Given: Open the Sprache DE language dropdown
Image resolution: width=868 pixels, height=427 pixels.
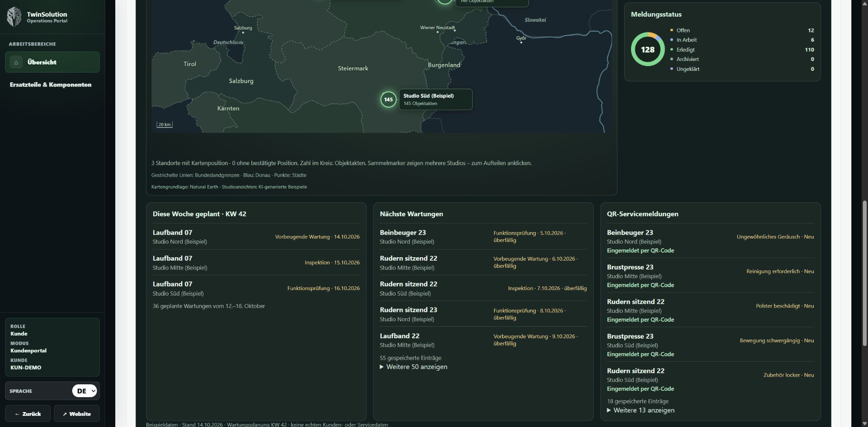Looking at the screenshot, I should [x=85, y=391].
